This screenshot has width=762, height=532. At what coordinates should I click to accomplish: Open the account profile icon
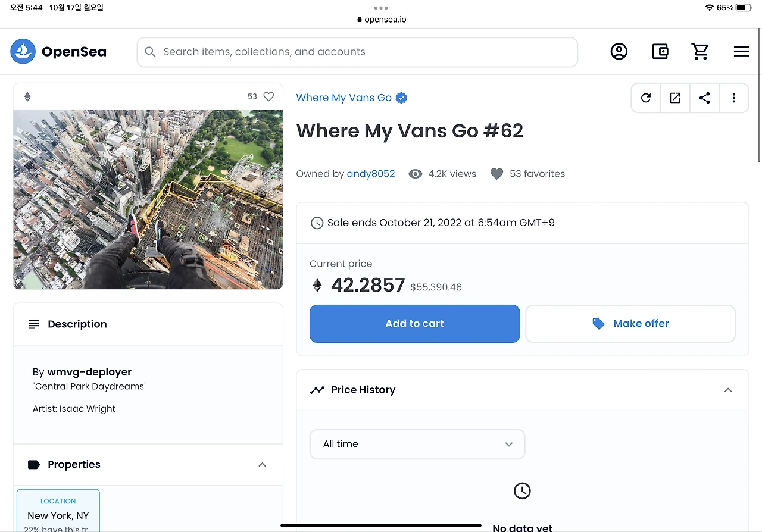[x=619, y=52]
